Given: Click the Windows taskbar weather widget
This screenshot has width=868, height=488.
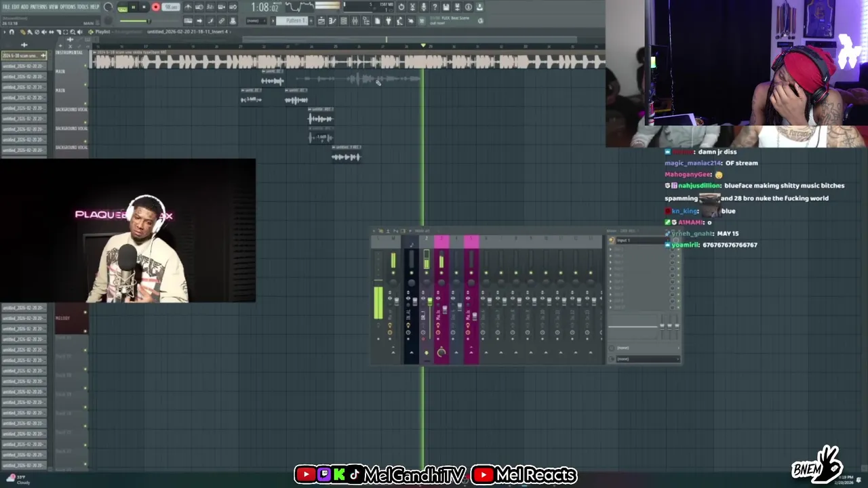Looking at the screenshot, I should 17,479.
